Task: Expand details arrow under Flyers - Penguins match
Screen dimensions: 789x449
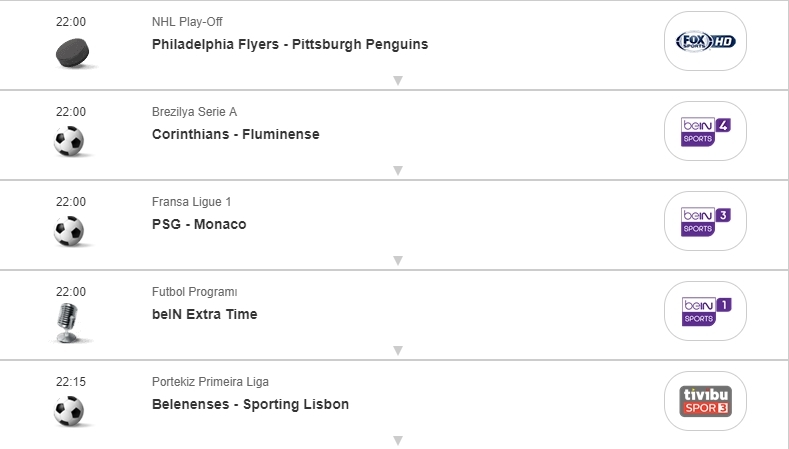Action: (397, 80)
